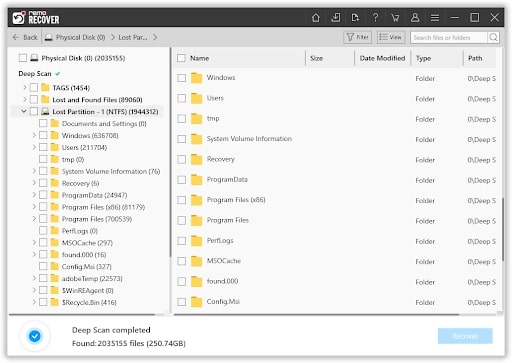512x363 pixels.
Task: Click the left tree horizontal scrollbar
Action: pos(82,314)
